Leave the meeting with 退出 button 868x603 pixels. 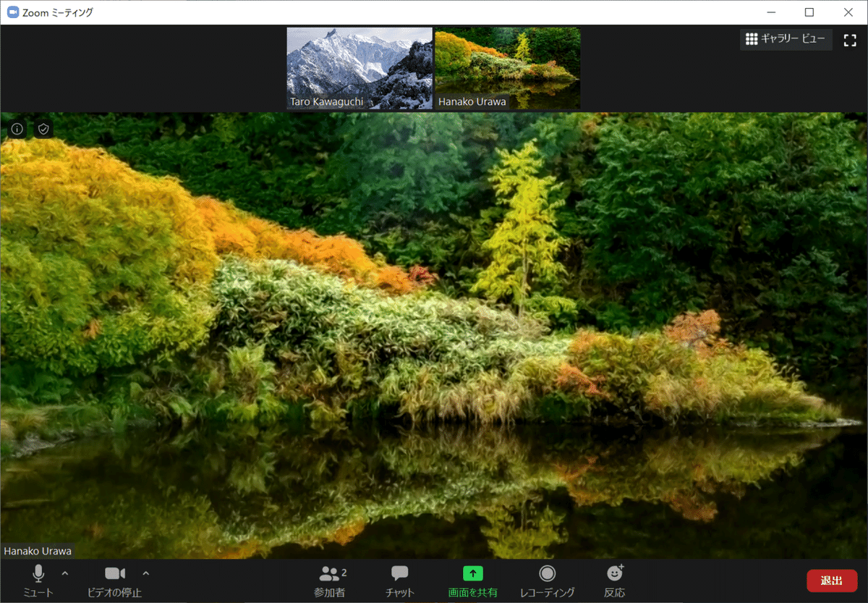tap(832, 581)
